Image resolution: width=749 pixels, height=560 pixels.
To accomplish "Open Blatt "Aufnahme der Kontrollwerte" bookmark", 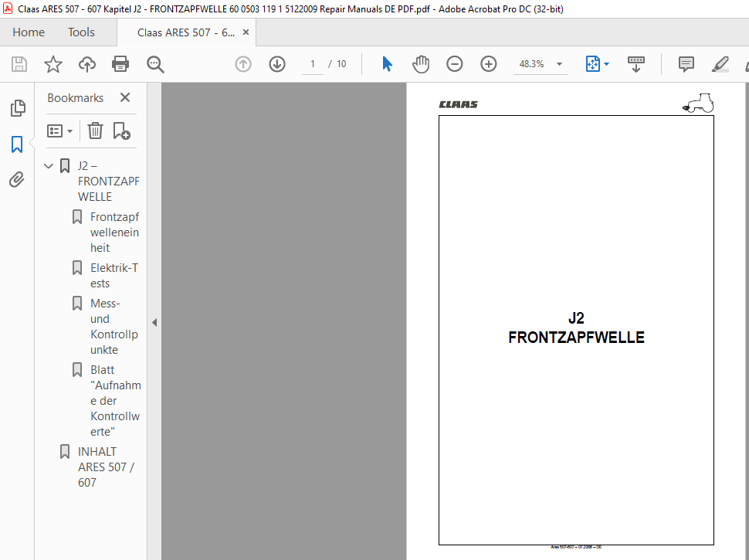I will 115,400.
